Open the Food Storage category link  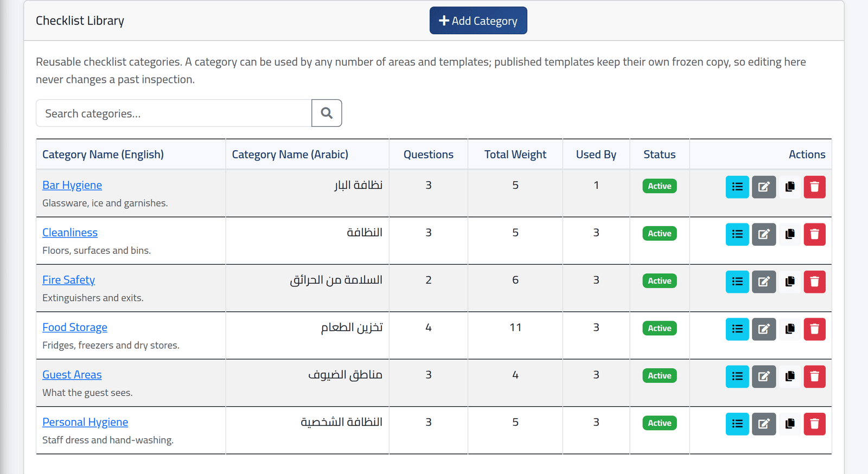(x=75, y=327)
